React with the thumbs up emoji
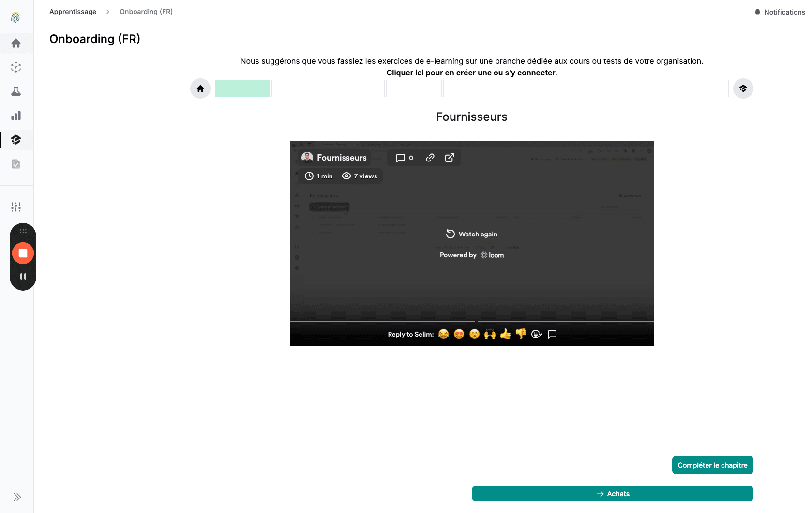 (x=506, y=334)
